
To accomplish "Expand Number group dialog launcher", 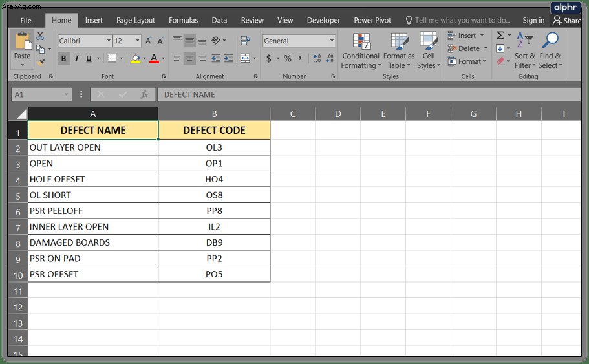I will pos(333,76).
